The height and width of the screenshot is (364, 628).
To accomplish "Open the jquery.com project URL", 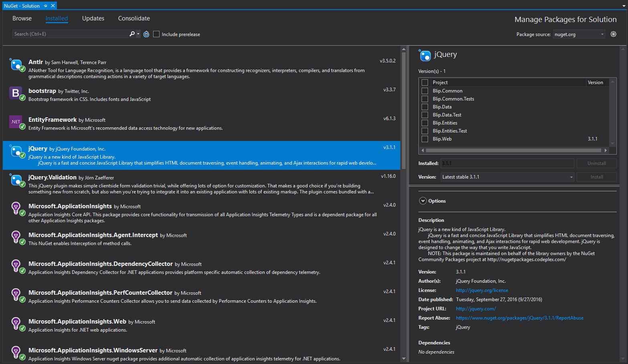I will click(476, 309).
